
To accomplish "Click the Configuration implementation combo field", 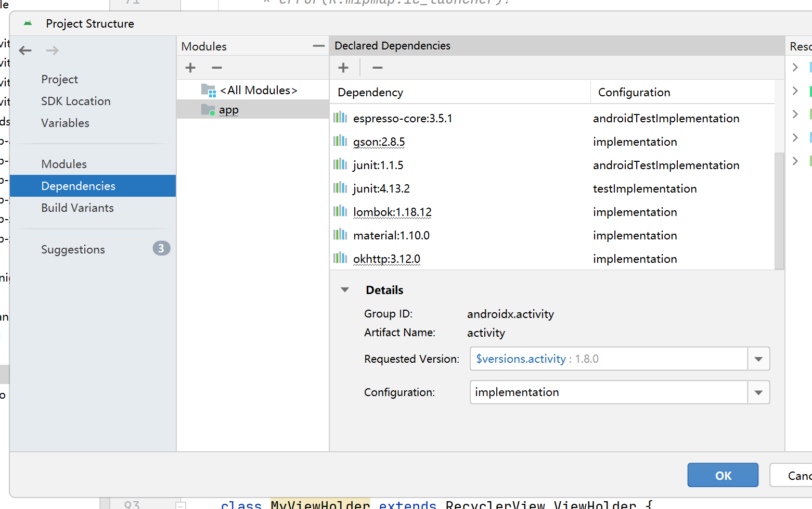I will point(609,392).
